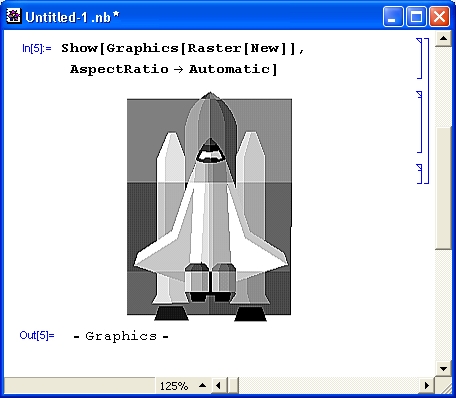The width and height of the screenshot is (456, 398).
Task: Click the AspectRatio → Automatic code line
Action: (173, 69)
